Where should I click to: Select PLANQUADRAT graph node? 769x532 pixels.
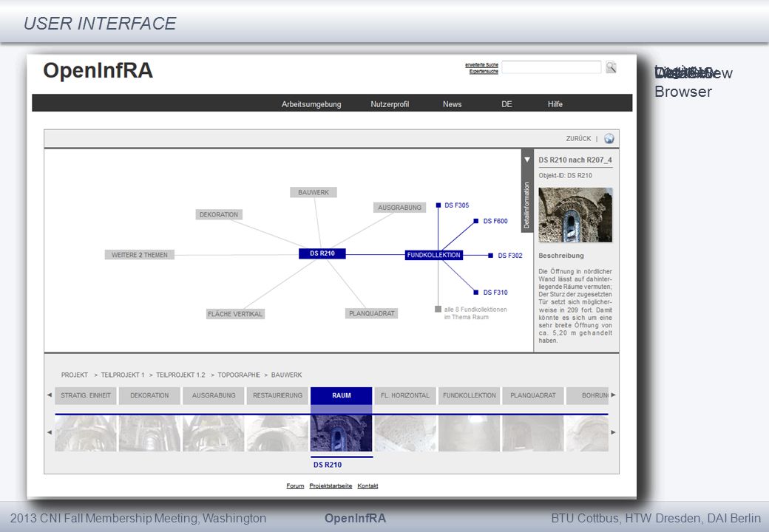(x=371, y=313)
